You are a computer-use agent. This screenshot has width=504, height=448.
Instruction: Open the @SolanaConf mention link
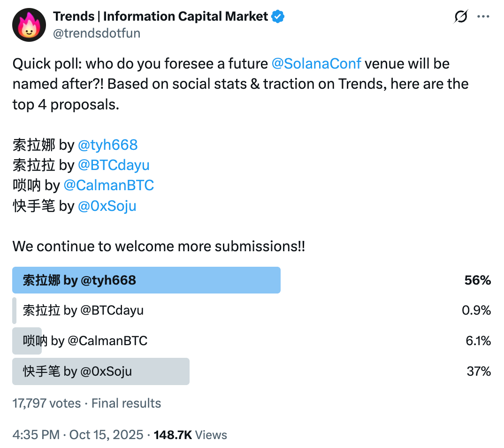pyautogui.click(x=316, y=63)
